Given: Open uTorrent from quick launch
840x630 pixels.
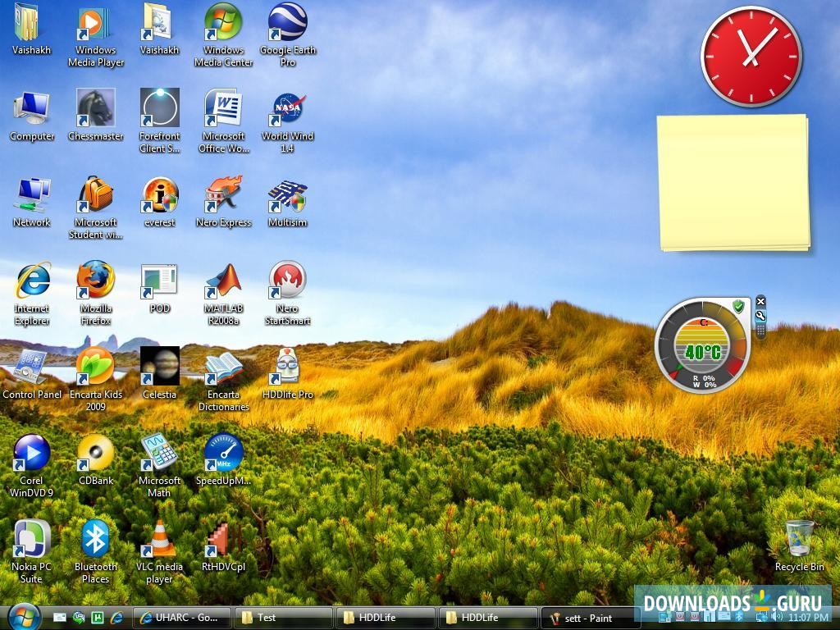Looking at the screenshot, I should [x=98, y=618].
